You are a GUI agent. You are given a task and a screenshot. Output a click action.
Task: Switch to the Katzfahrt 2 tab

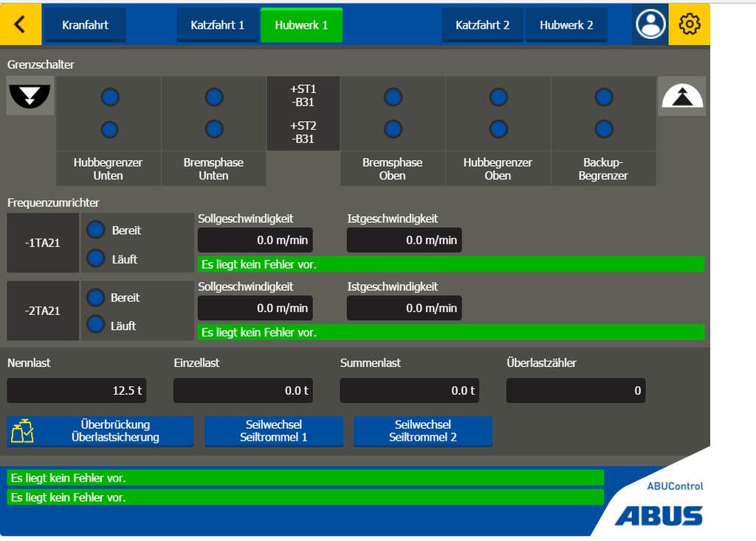[x=483, y=25]
